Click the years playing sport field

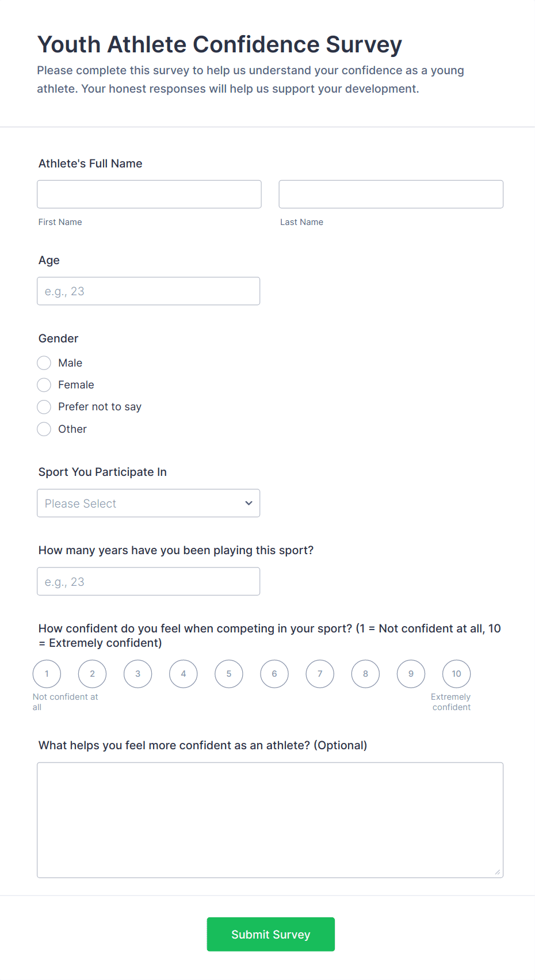148,582
